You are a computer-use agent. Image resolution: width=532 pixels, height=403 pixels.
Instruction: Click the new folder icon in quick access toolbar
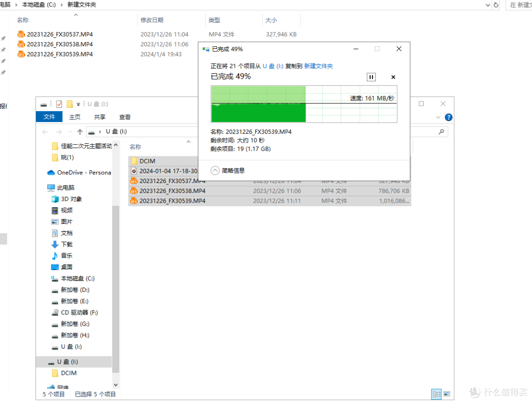coord(69,104)
